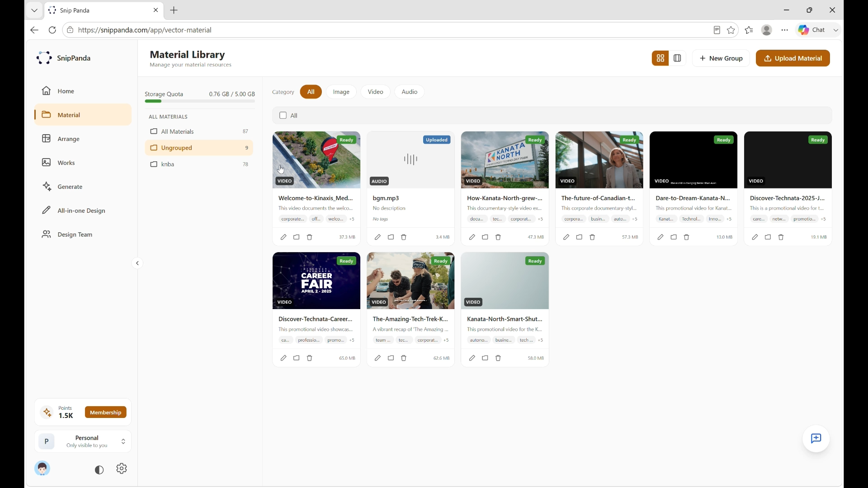The height and width of the screenshot is (488, 868).
Task: Open Arrange in sidebar
Action: click(x=83, y=139)
